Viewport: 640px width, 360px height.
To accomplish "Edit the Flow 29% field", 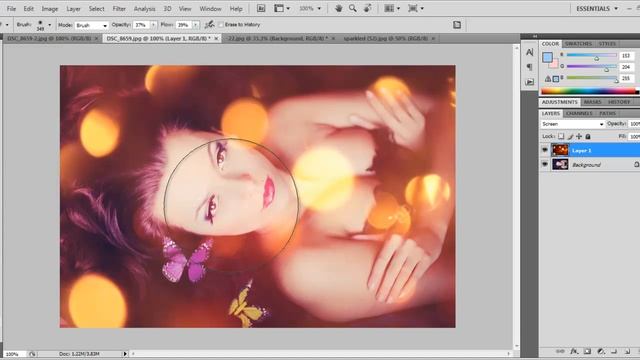I will click(x=184, y=25).
